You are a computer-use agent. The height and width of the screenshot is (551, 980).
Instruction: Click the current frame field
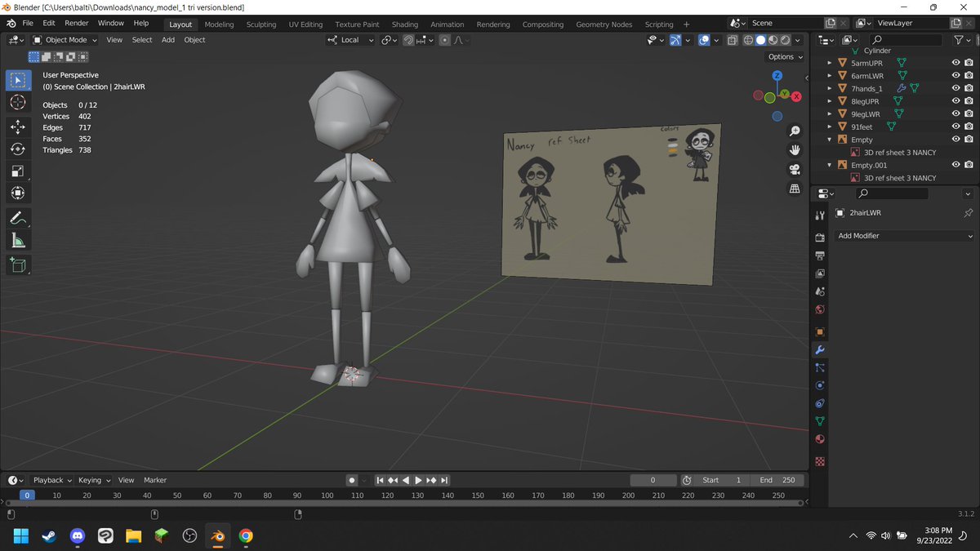point(653,480)
